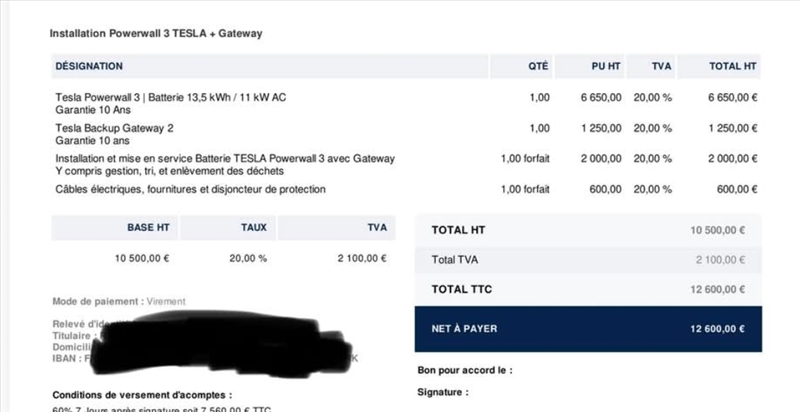Click the PU HT column header
This screenshot has height=412, width=800.
pos(606,66)
